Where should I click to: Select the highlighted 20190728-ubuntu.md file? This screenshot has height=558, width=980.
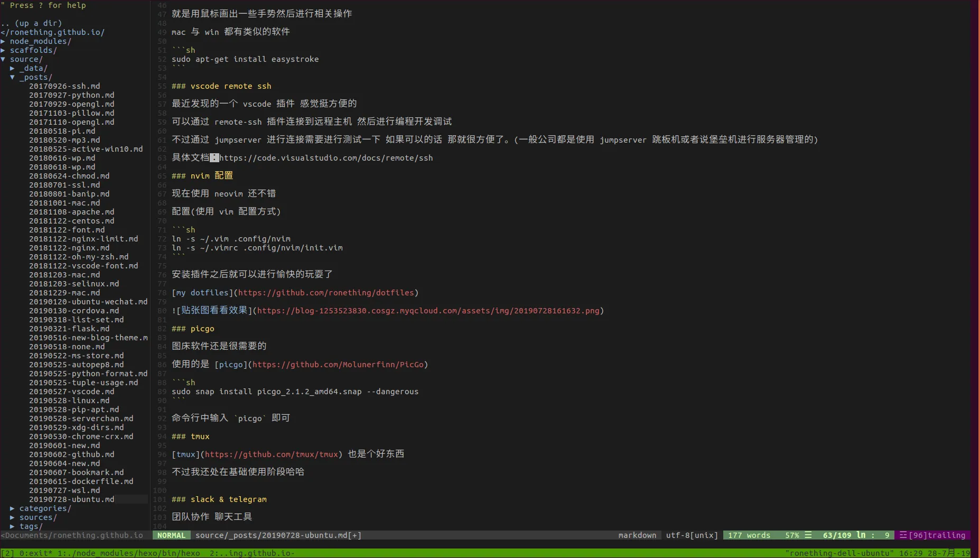point(71,499)
